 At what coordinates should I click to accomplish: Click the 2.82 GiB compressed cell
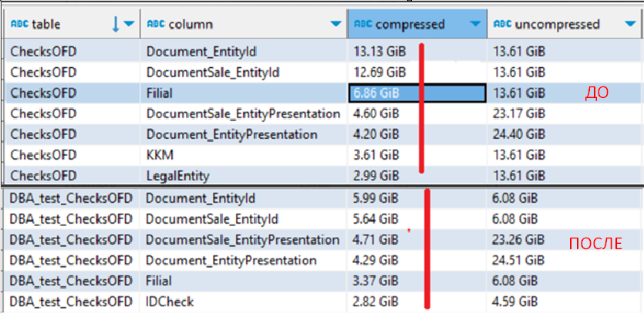coord(375,301)
